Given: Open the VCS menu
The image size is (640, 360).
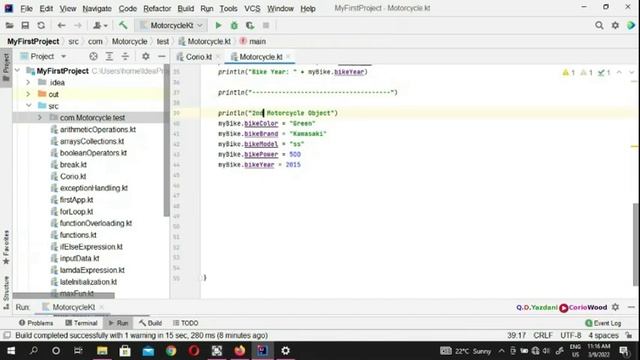Looking at the screenshot, I should tap(252, 8).
